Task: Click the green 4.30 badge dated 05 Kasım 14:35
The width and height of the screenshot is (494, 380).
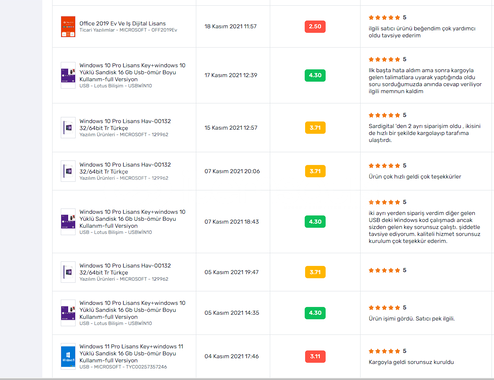Action: click(315, 313)
